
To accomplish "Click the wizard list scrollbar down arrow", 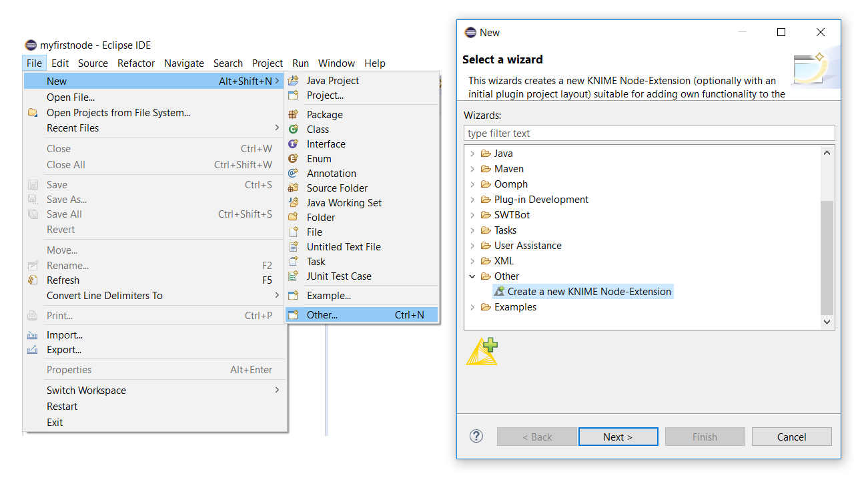I will 827,322.
